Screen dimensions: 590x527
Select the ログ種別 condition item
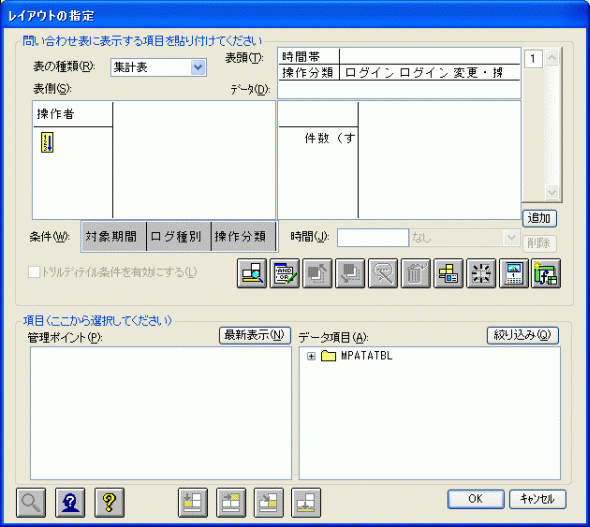[179, 237]
